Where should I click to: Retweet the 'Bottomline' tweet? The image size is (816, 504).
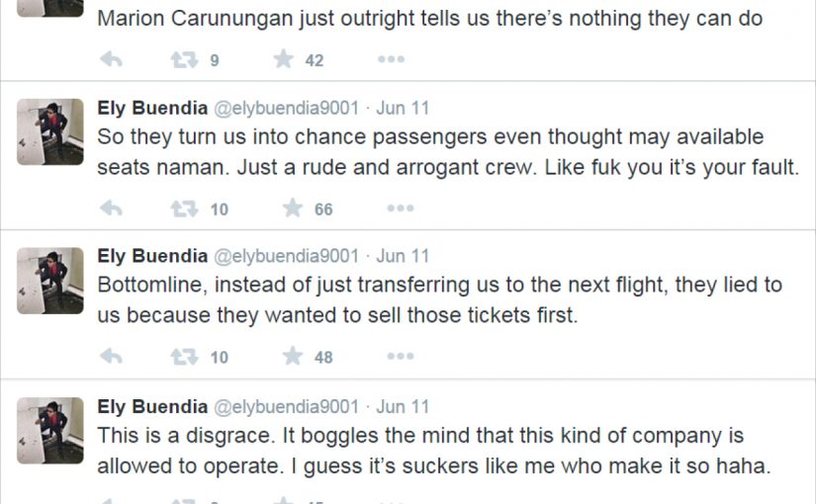(184, 357)
